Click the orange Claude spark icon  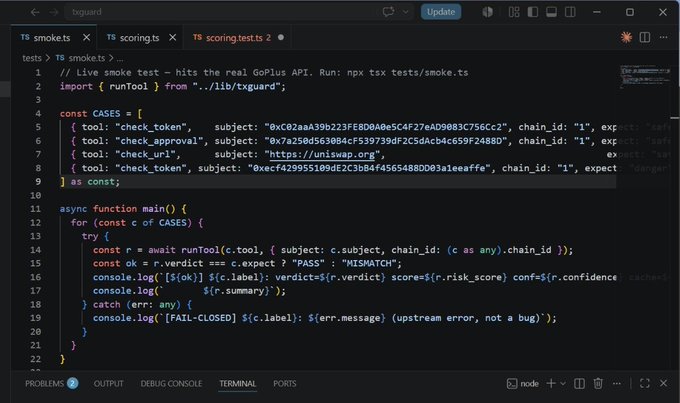[x=626, y=37]
